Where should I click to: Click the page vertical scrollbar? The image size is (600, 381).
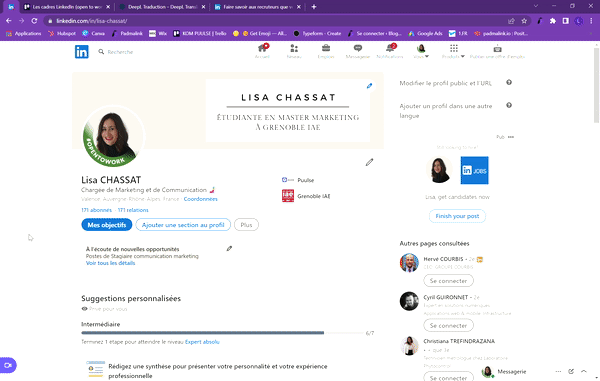pyautogui.click(x=596, y=86)
